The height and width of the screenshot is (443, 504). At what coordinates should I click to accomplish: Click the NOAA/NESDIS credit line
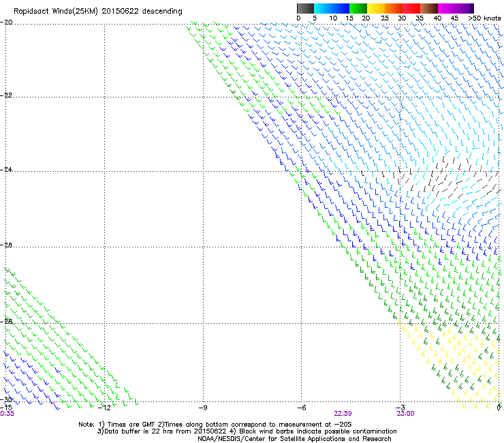[x=294, y=439]
